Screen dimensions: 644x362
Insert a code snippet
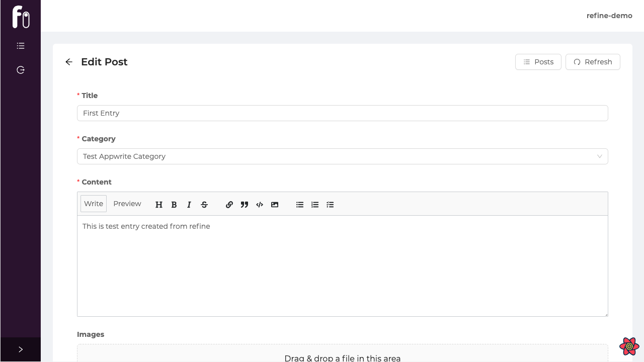pos(260,205)
